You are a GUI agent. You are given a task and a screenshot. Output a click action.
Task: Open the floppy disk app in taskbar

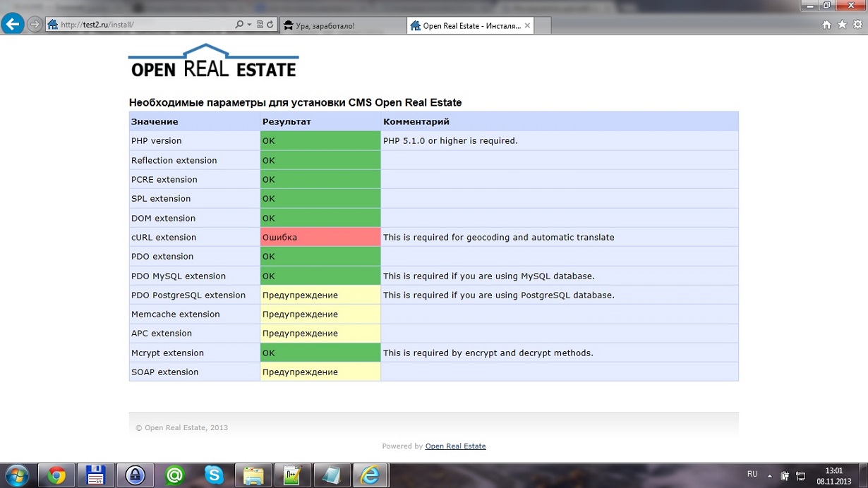pyautogui.click(x=95, y=475)
